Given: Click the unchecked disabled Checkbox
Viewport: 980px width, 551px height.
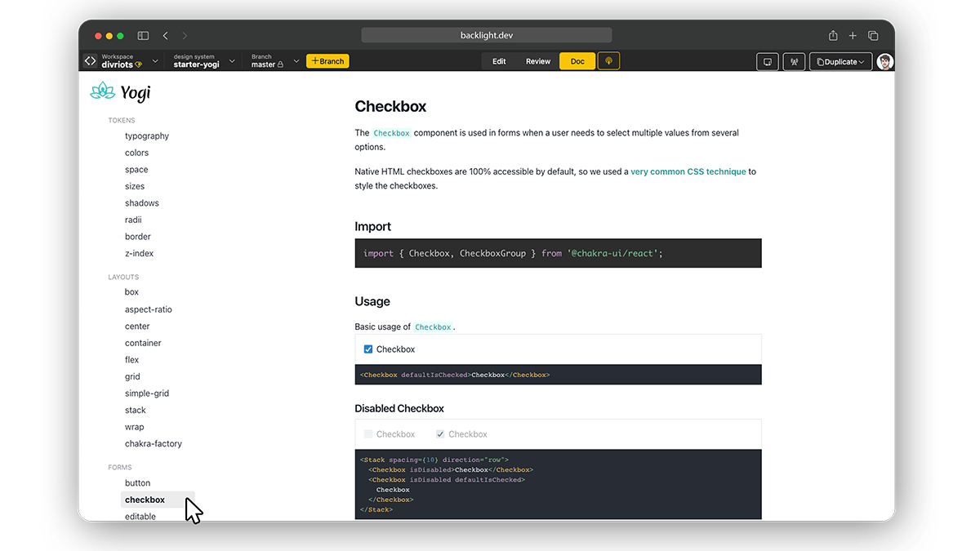Looking at the screenshot, I should (368, 434).
